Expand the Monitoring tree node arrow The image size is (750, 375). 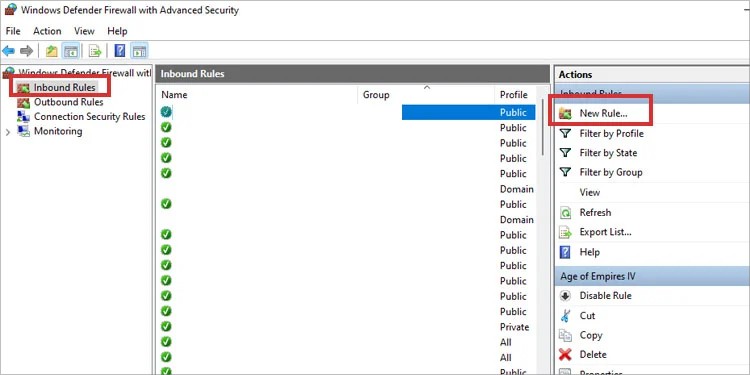pyautogui.click(x=8, y=132)
